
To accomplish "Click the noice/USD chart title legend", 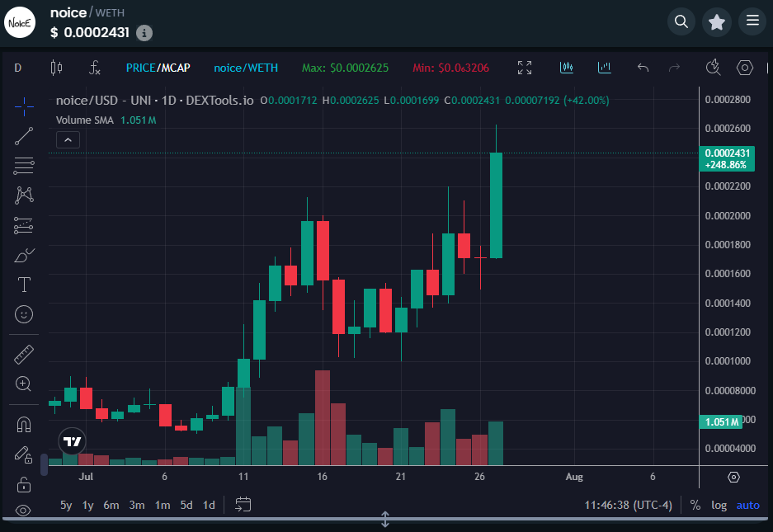I will tap(155, 101).
